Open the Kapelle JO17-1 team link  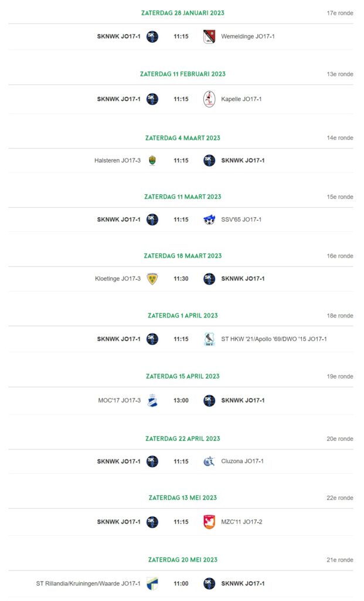[241, 99]
